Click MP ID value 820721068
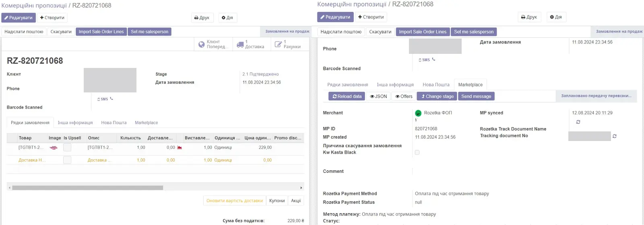The image size is (644, 225). point(426,129)
